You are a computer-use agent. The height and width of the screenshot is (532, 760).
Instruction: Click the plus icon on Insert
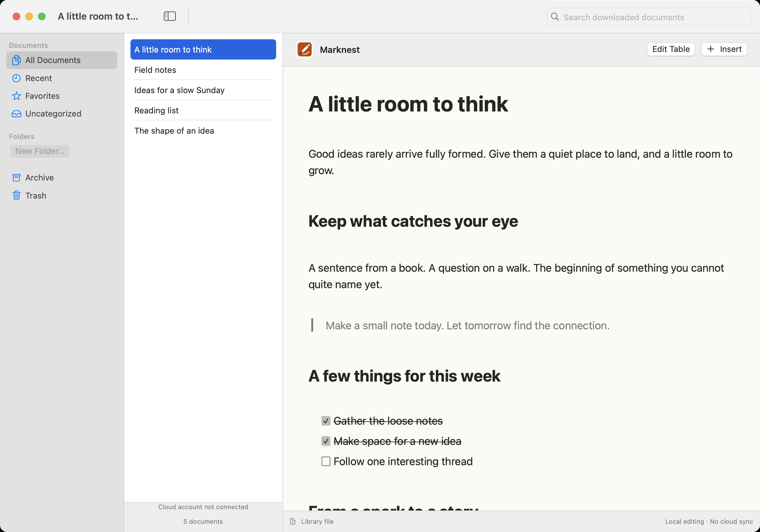(x=710, y=49)
